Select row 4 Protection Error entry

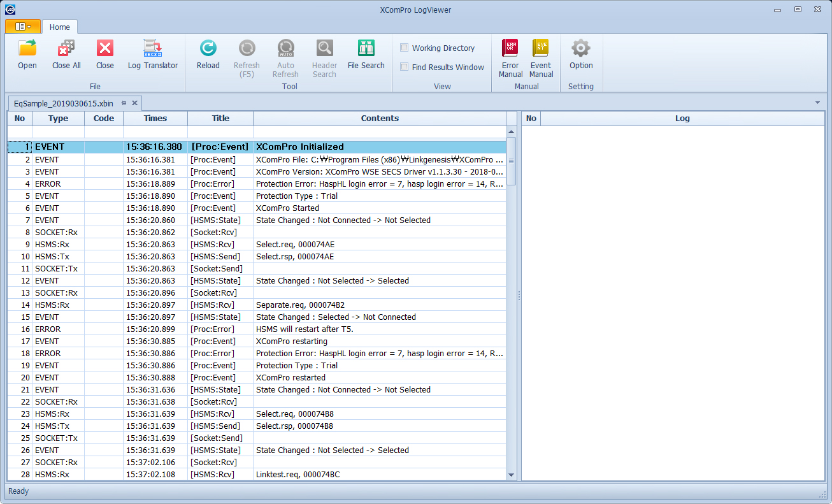[257, 184]
